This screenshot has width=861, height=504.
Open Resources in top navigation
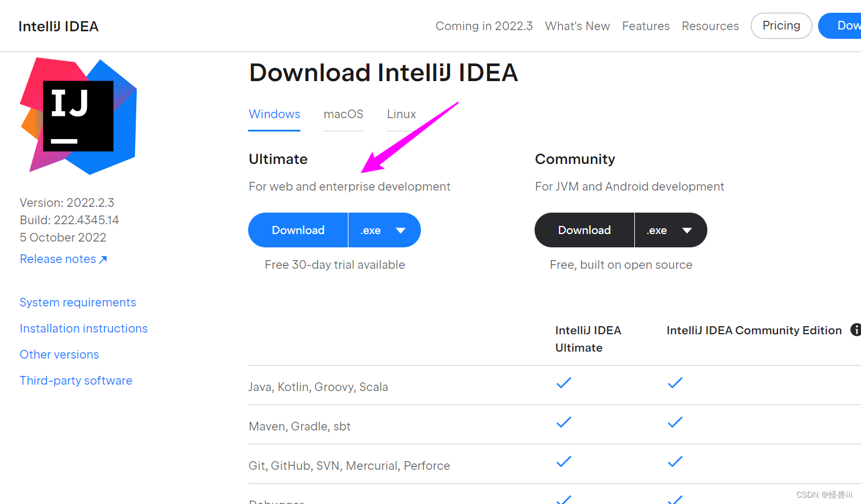(x=710, y=26)
